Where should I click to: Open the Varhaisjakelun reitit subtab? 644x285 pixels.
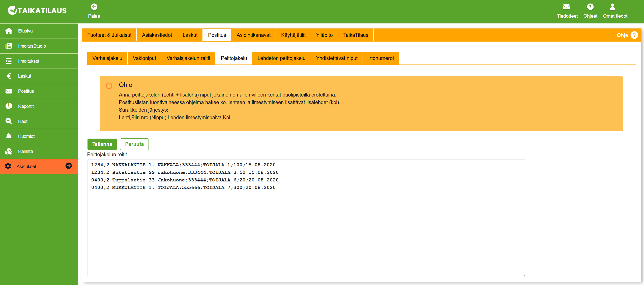click(x=188, y=58)
